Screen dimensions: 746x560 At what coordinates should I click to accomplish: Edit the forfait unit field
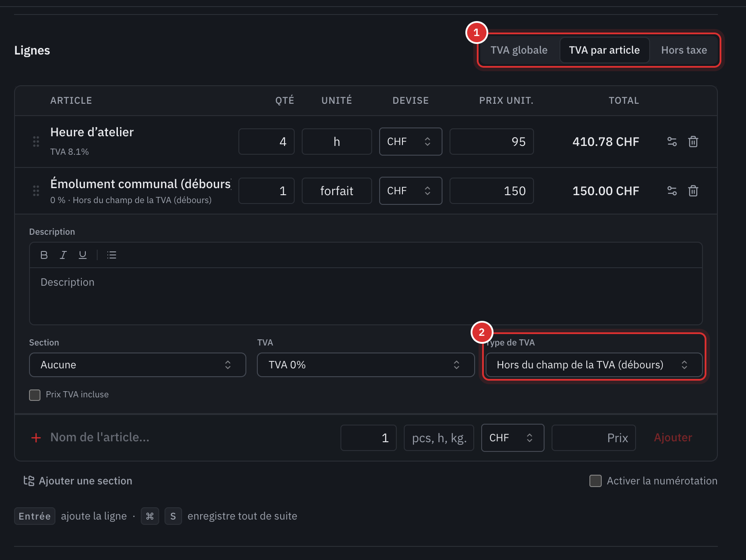(x=337, y=191)
